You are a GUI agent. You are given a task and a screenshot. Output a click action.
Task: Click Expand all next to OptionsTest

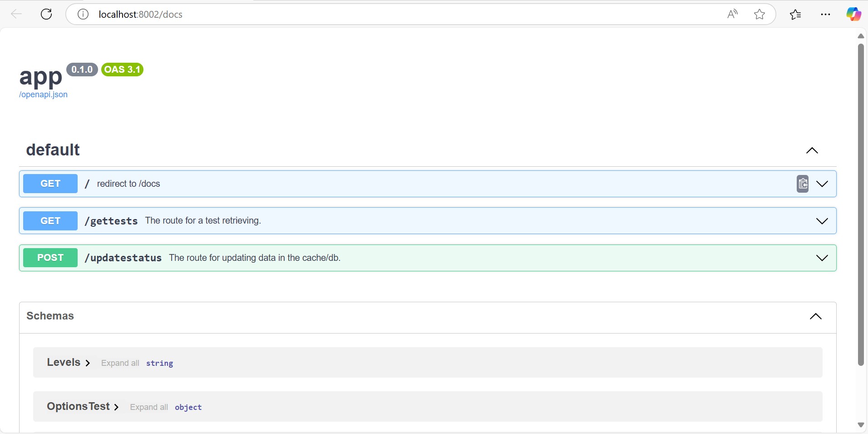point(149,407)
